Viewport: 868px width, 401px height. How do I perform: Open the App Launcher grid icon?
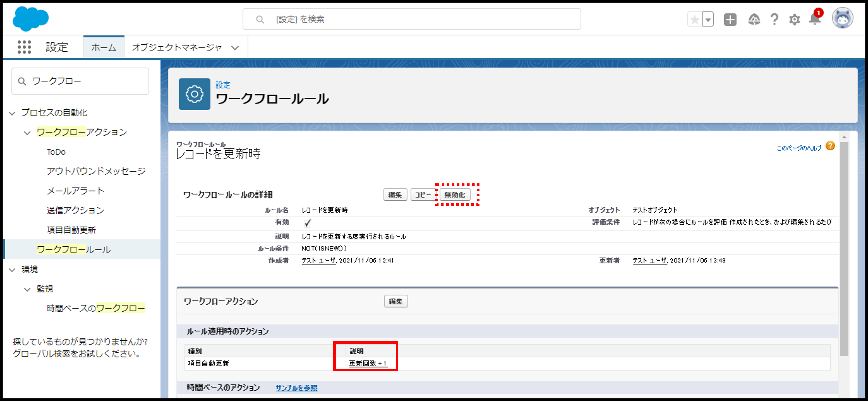click(24, 47)
